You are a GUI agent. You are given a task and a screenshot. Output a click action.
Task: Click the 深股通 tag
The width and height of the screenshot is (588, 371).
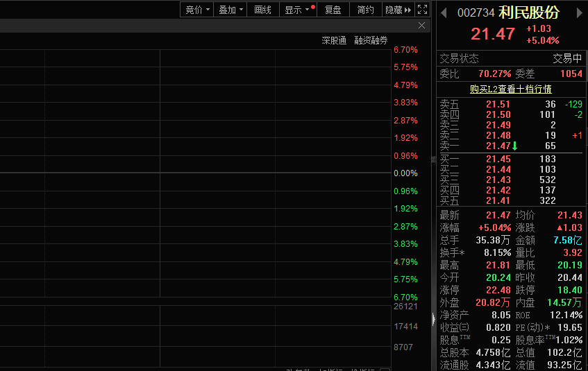pyautogui.click(x=333, y=41)
